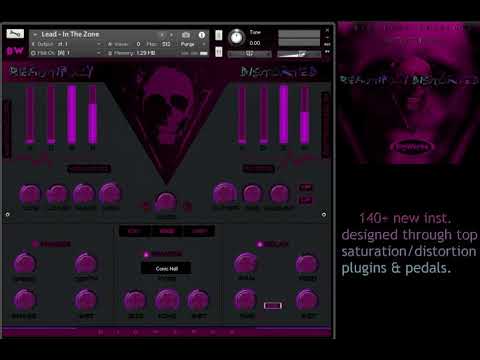Click the upper-left Phaser knob

(x=25, y=263)
